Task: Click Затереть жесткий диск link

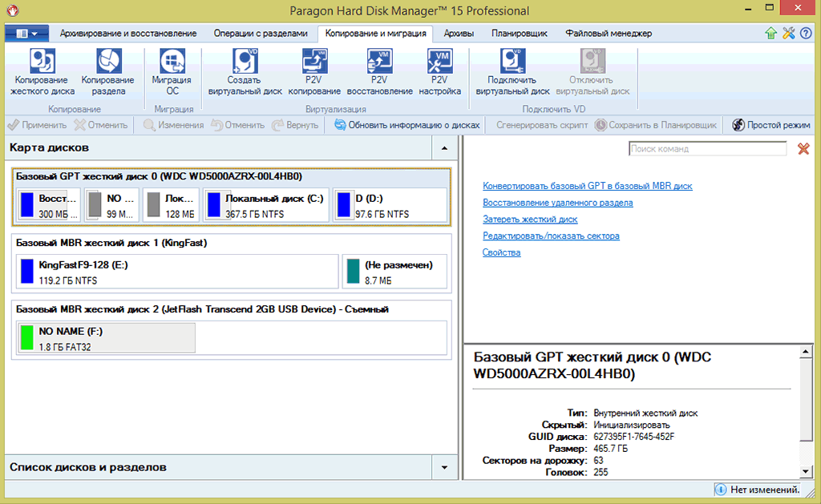Action: point(529,220)
